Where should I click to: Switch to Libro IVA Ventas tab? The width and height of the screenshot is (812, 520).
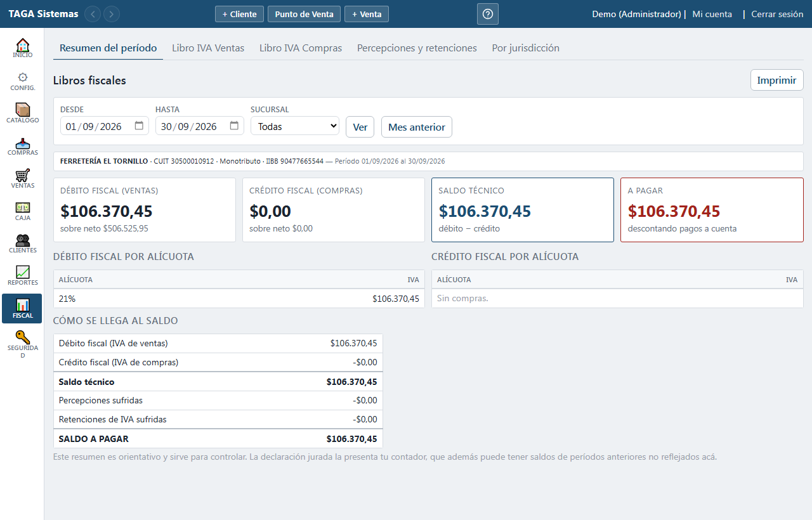pyautogui.click(x=208, y=48)
